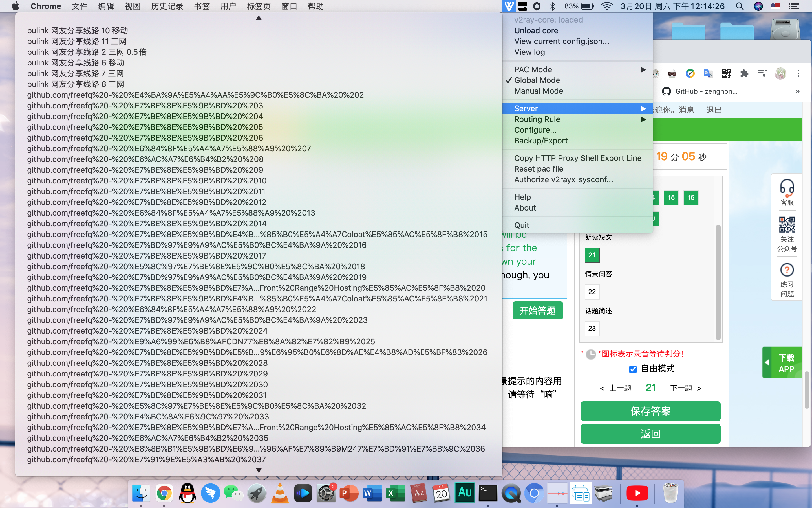Click the 练习问题 question mark icon
Image resolution: width=812 pixels, height=508 pixels.
pyautogui.click(x=787, y=270)
